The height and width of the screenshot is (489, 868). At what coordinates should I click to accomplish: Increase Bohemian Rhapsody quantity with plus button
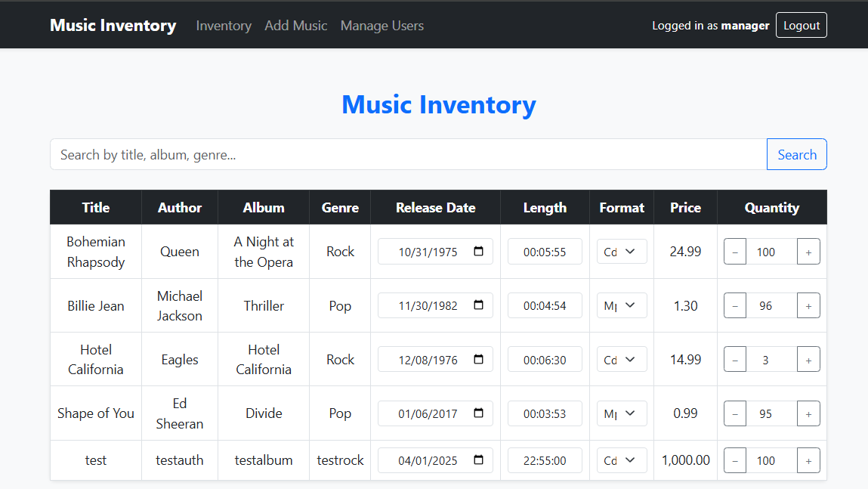coord(808,252)
